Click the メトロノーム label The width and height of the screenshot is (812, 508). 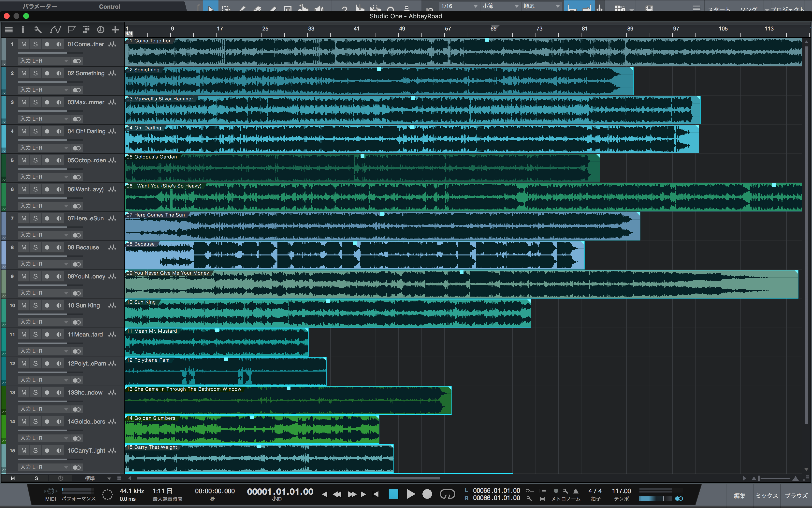point(566,499)
